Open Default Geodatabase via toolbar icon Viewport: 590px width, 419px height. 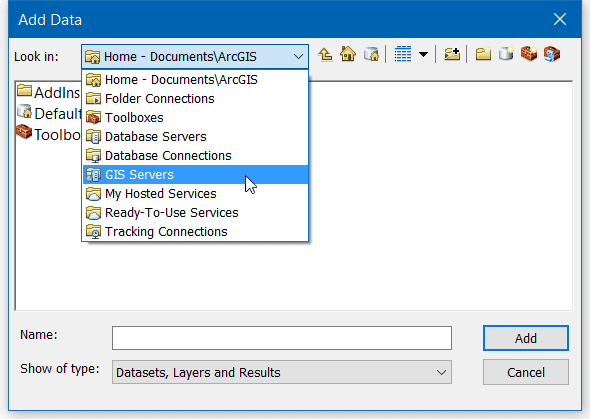click(371, 55)
